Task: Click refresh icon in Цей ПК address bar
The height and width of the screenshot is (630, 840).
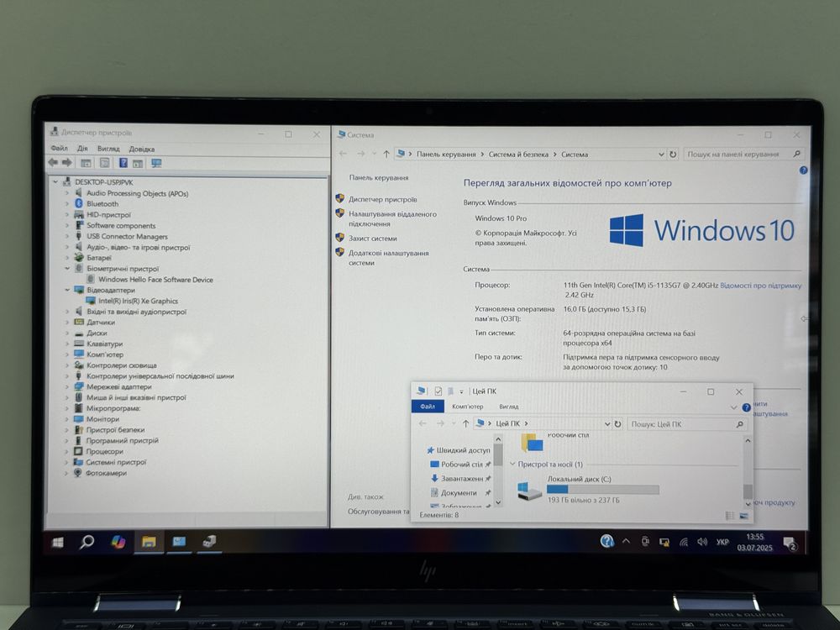Action: coord(617,423)
